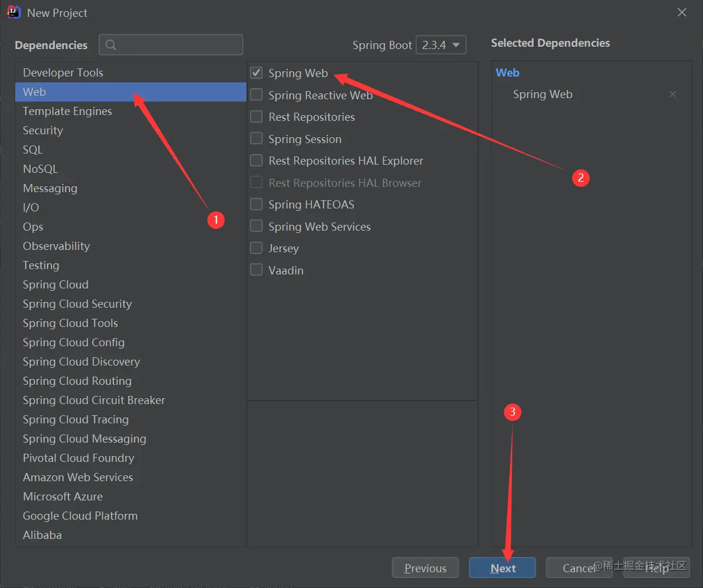The width and height of the screenshot is (703, 588).
Task: Open the Spring Boot version dropdown
Action: (441, 45)
